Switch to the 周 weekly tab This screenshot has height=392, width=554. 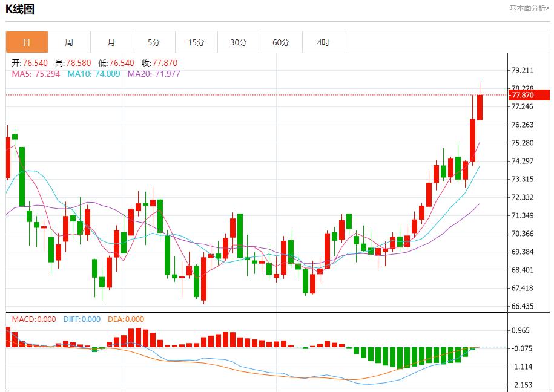[x=69, y=42]
